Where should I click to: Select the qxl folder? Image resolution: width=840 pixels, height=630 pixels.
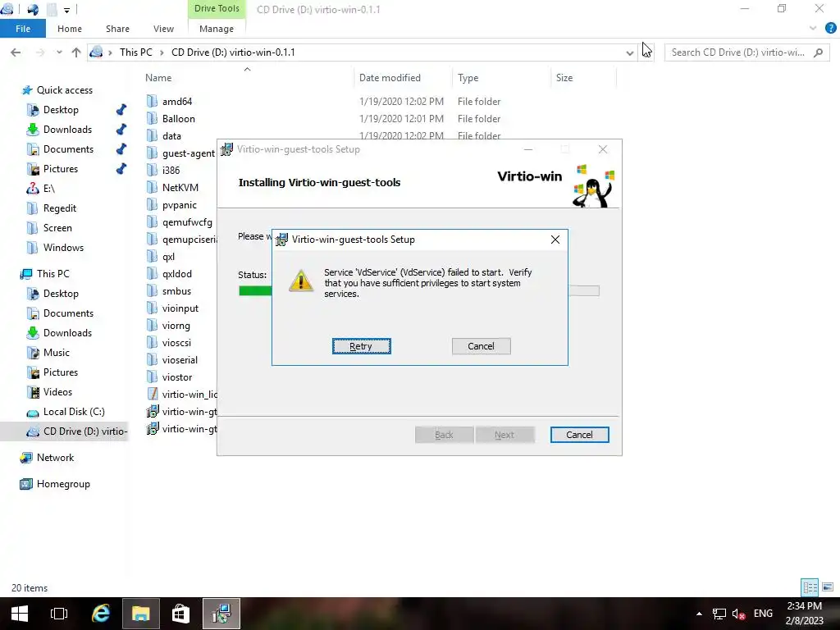pos(168,257)
